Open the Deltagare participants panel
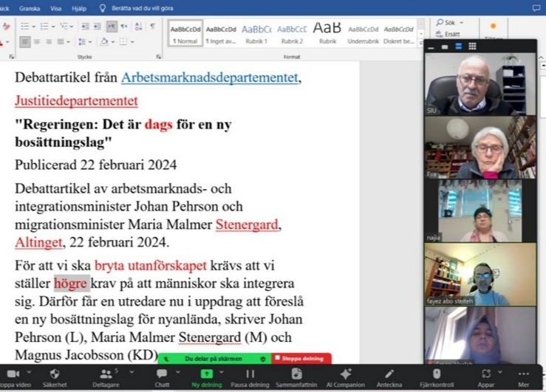 [106, 378]
